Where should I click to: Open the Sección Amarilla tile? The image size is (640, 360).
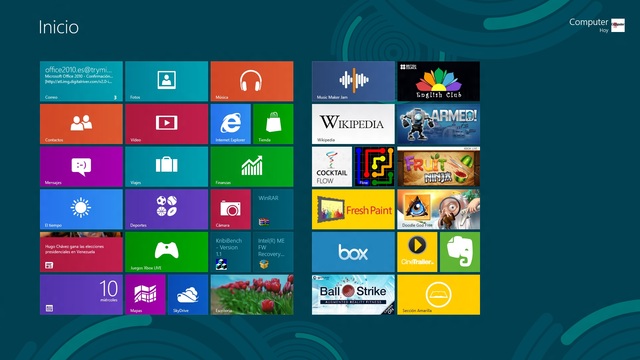(439, 295)
